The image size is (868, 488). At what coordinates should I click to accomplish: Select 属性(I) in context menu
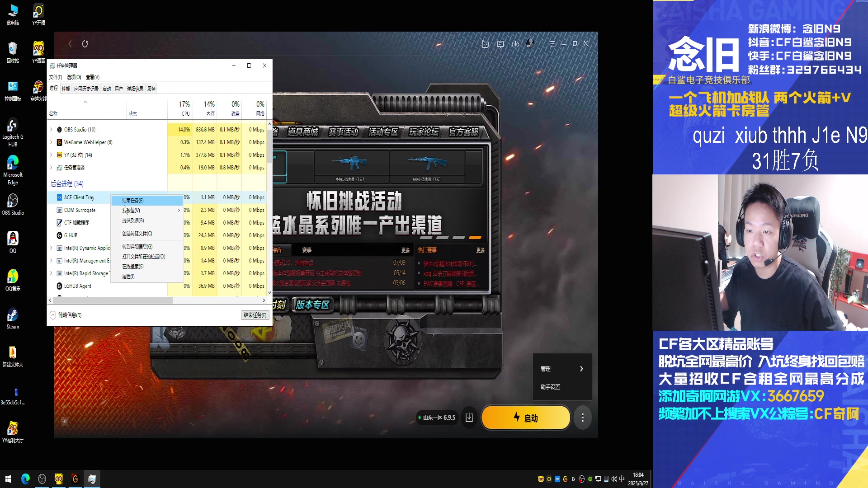pyautogui.click(x=147, y=277)
